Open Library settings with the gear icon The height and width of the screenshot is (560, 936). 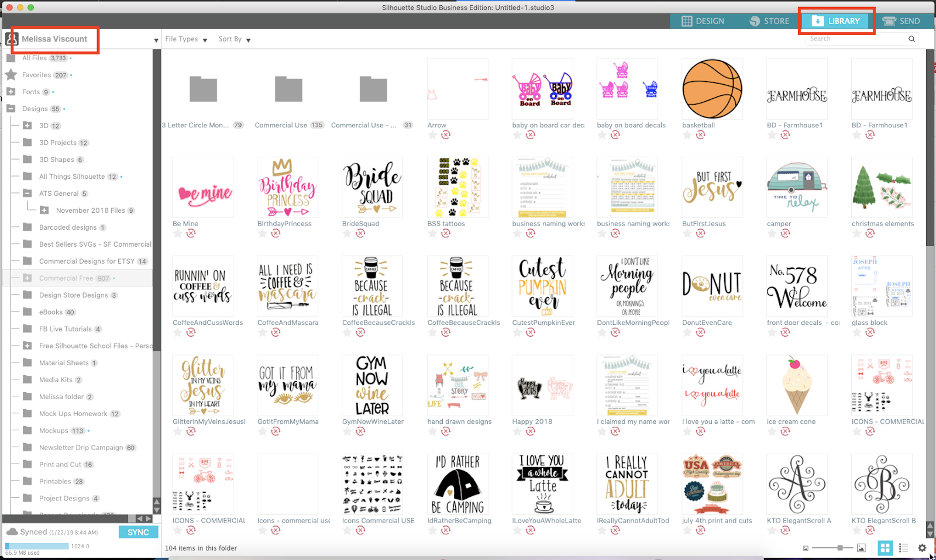click(x=922, y=548)
